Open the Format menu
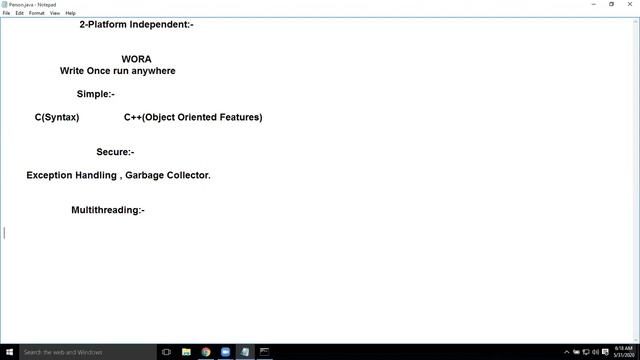Viewport: 640px width, 360px height. [36, 13]
